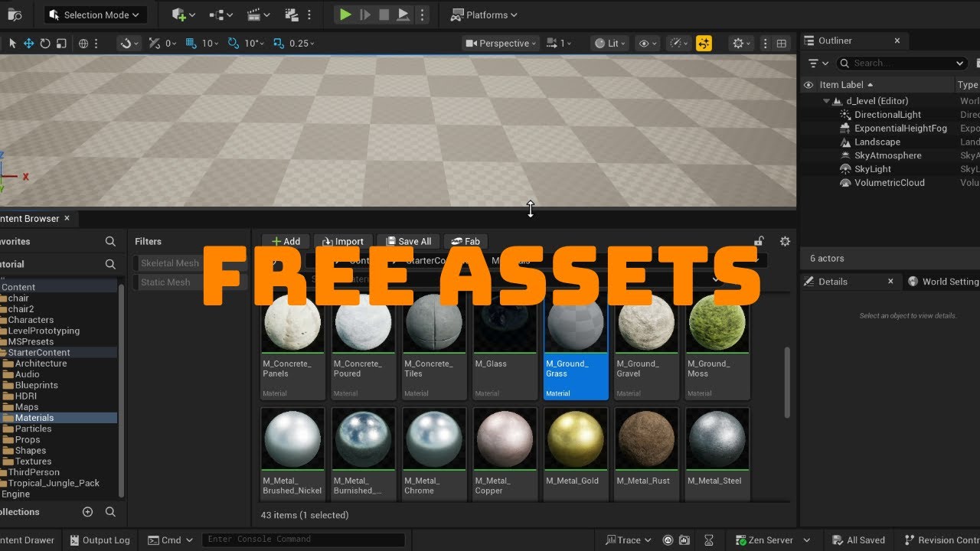Open the Sequencer cinematics clapperboard menu
The width and height of the screenshot is (980, 551).
click(259, 15)
